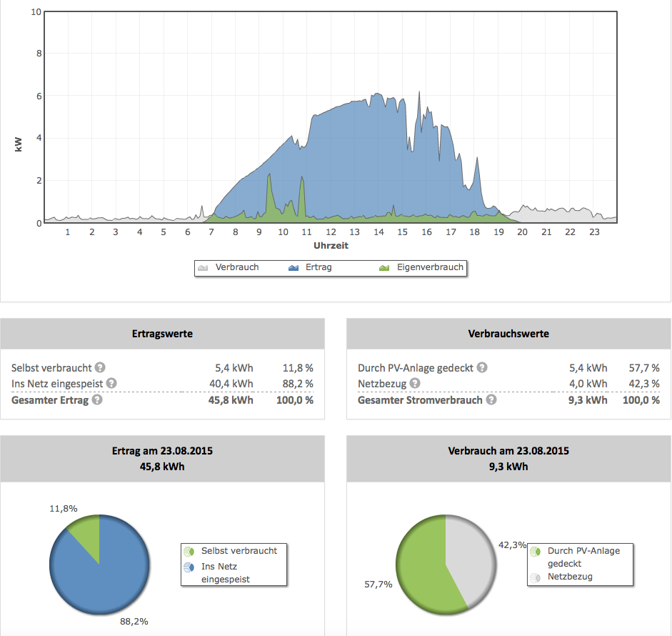Toggle Netzbezug entry in Verbrauch pie legend
Viewport: 672px width, 636px height.
(569, 577)
